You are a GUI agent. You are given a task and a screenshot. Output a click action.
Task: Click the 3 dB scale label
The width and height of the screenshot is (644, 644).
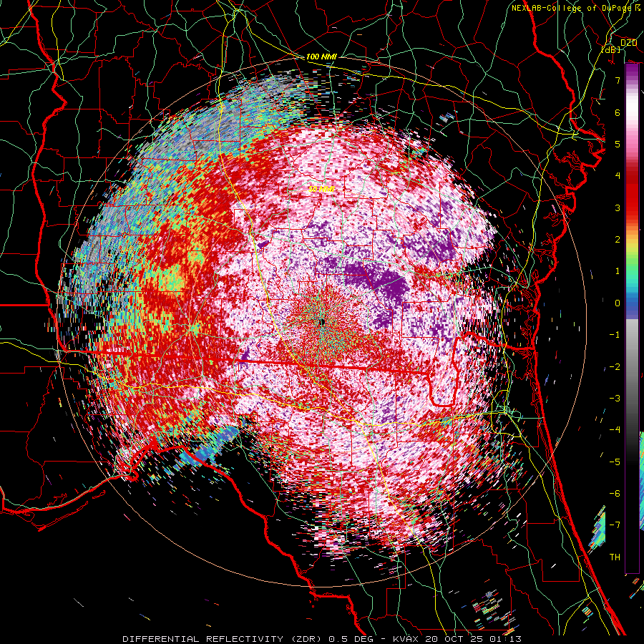point(618,208)
